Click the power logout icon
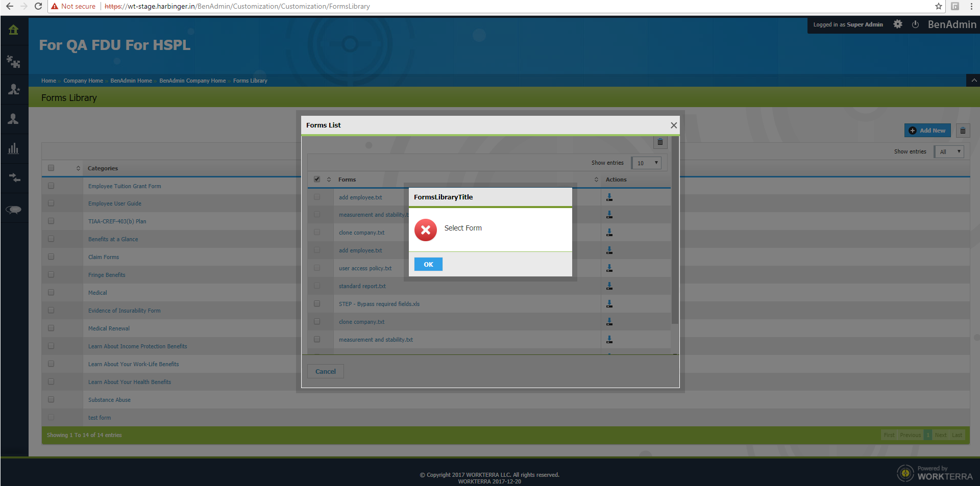 click(x=915, y=24)
